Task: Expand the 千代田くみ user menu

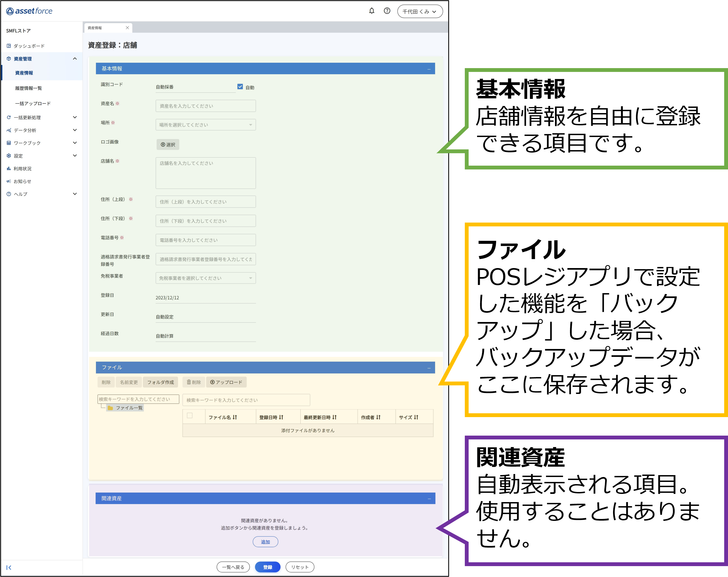Action: [x=420, y=11]
